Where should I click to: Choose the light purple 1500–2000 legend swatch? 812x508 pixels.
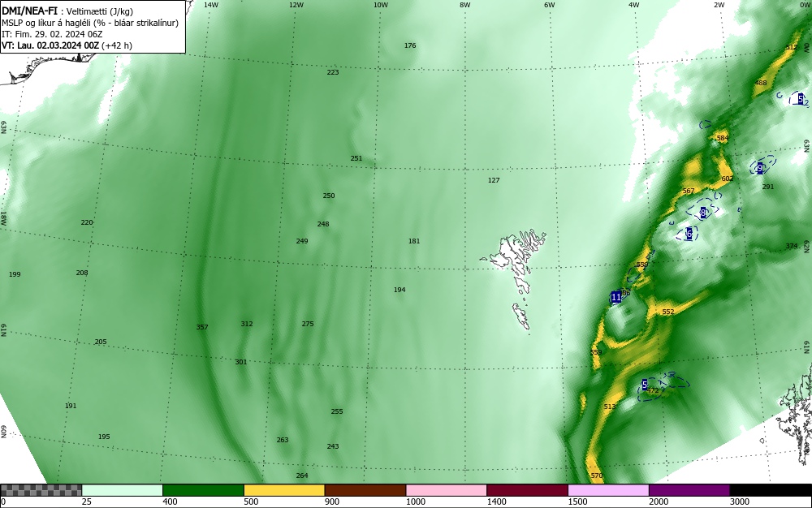608,490
